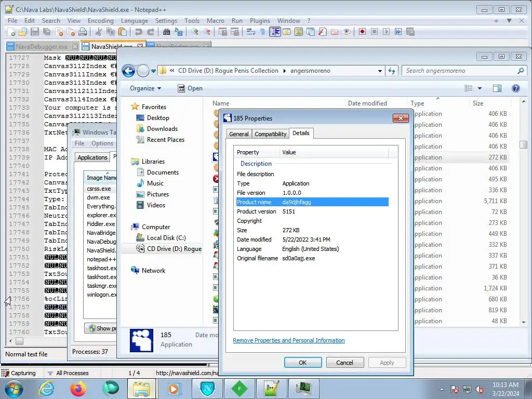532x399 pixels.
Task: Expand the Explorer address bar history dropdown
Action: pos(380,71)
